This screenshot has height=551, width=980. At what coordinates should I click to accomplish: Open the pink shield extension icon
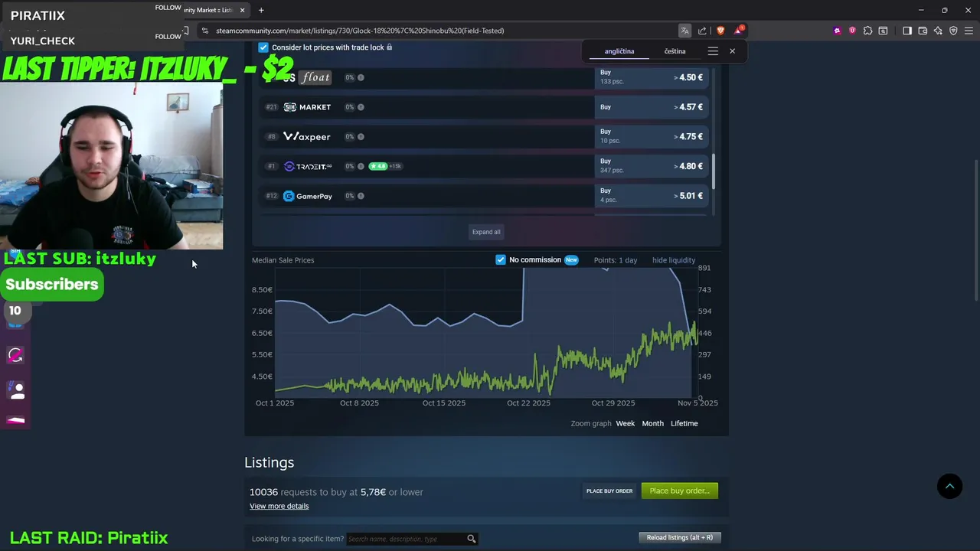852,31
